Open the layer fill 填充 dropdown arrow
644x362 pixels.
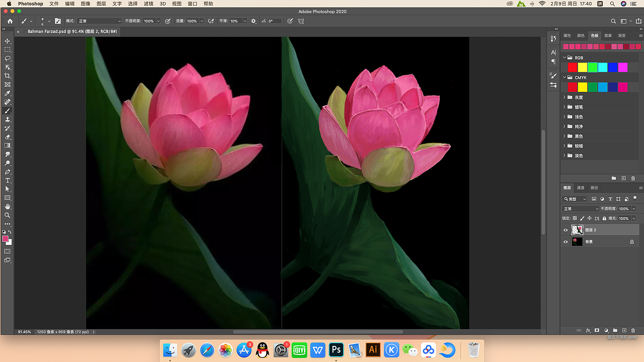633,218
